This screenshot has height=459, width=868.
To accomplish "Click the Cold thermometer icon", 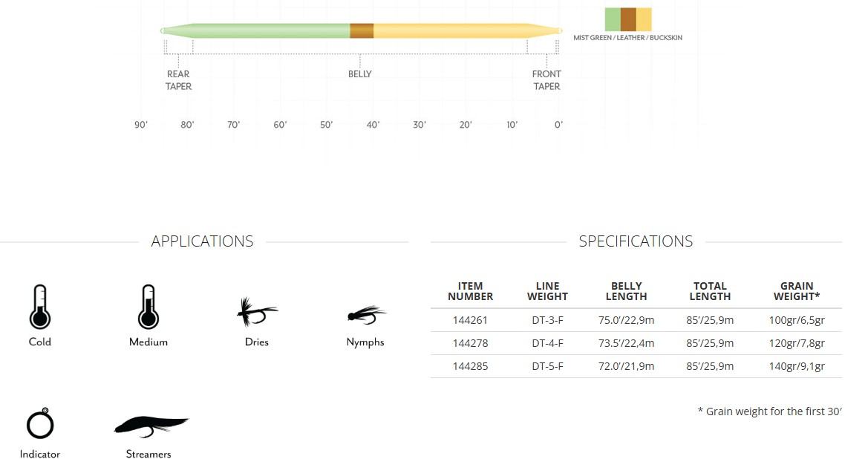I will 40,307.
